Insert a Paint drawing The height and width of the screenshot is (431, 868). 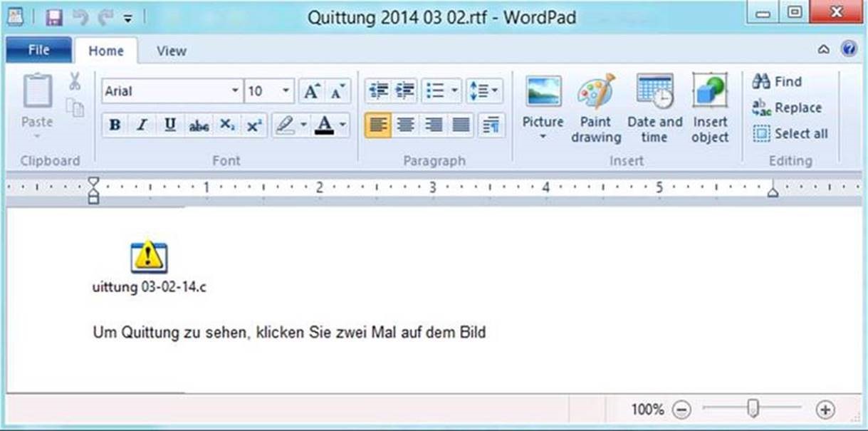[596, 108]
